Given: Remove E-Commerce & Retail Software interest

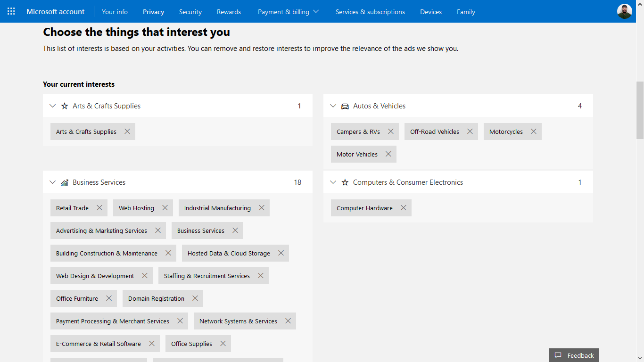Looking at the screenshot, I should click(152, 344).
